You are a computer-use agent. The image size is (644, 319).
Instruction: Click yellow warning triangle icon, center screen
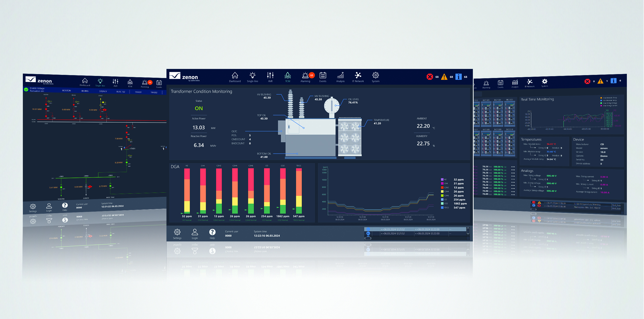click(444, 77)
